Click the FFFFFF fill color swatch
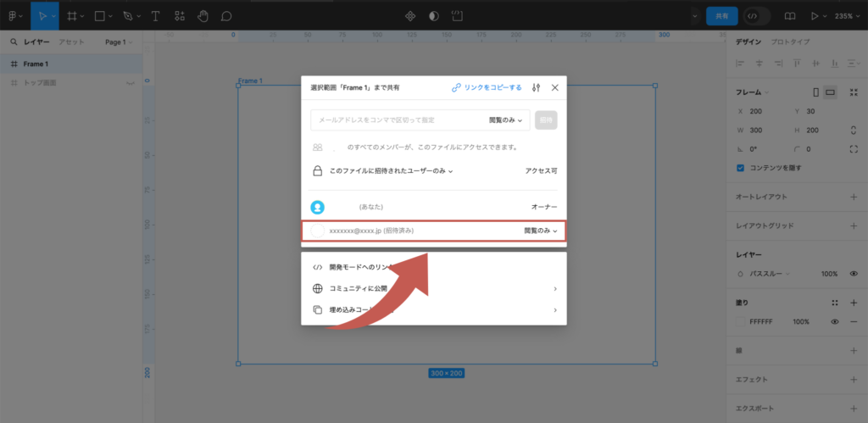868x423 pixels. click(x=741, y=322)
